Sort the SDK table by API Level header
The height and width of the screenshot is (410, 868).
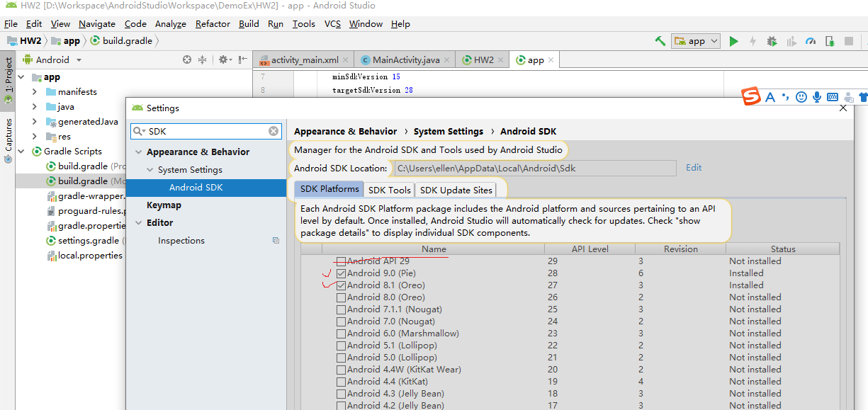(590, 249)
